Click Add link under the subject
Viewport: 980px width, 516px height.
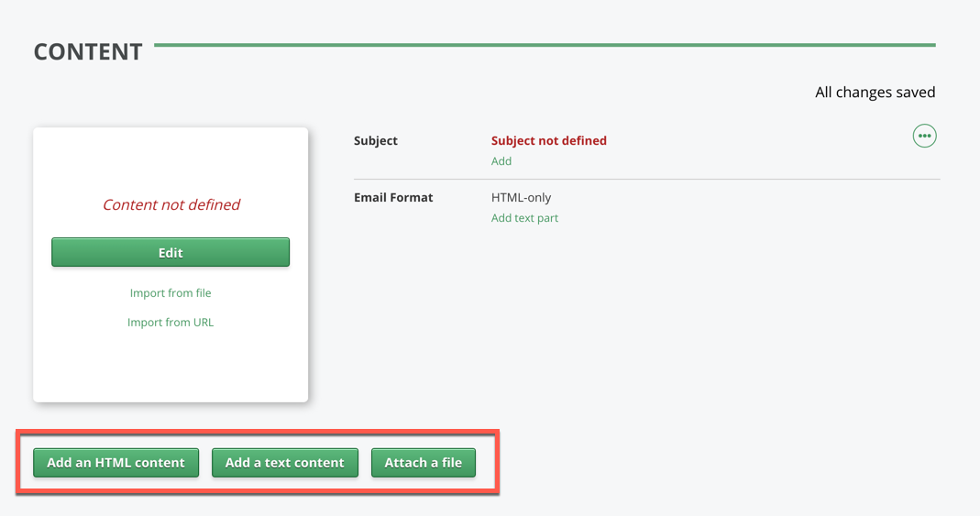click(x=501, y=161)
